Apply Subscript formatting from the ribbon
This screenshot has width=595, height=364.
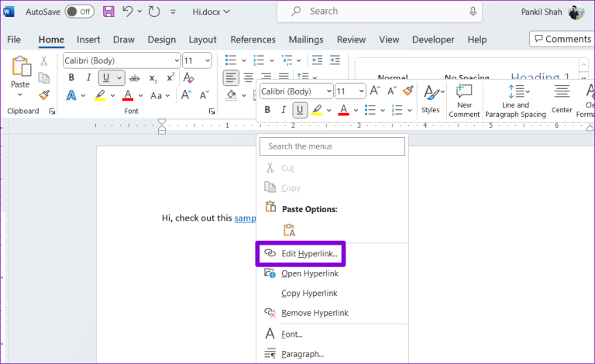(153, 77)
